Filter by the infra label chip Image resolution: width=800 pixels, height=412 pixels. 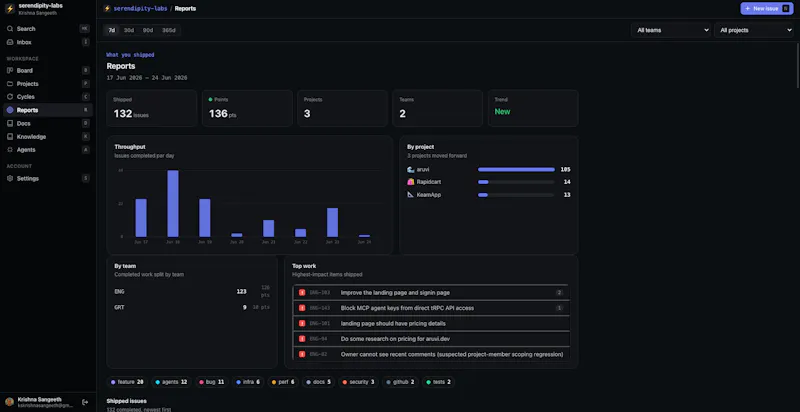click(x=248, y=382)
